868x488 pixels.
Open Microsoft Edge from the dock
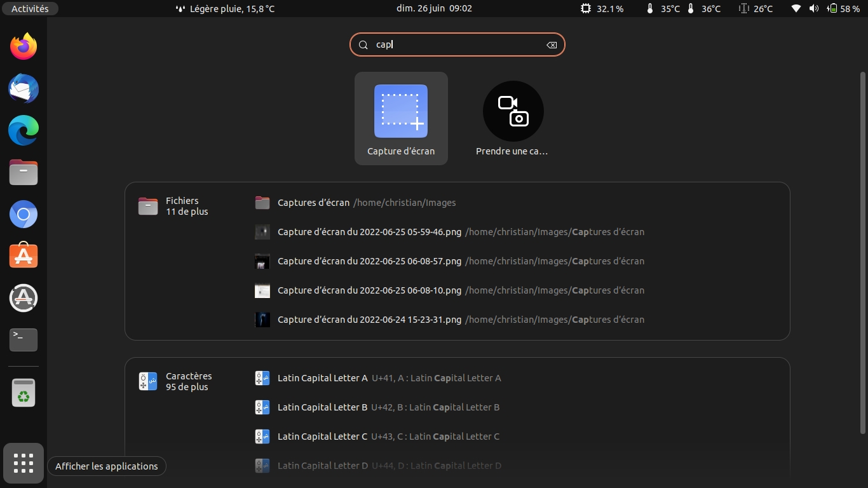click(x=24, y=131)
